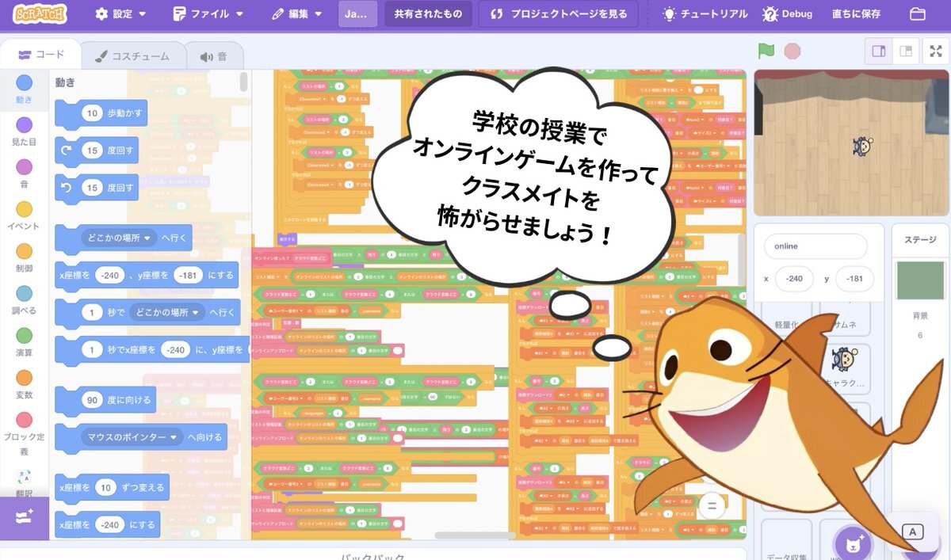The image size is (951, 560).
Task: Click the zoom reset equals button
Action: pyautogui.click(x=712, y=505)
